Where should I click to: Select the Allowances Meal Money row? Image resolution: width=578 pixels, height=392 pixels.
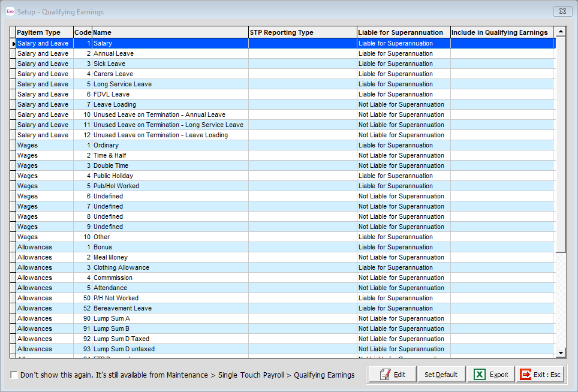[x=285, y=257]
